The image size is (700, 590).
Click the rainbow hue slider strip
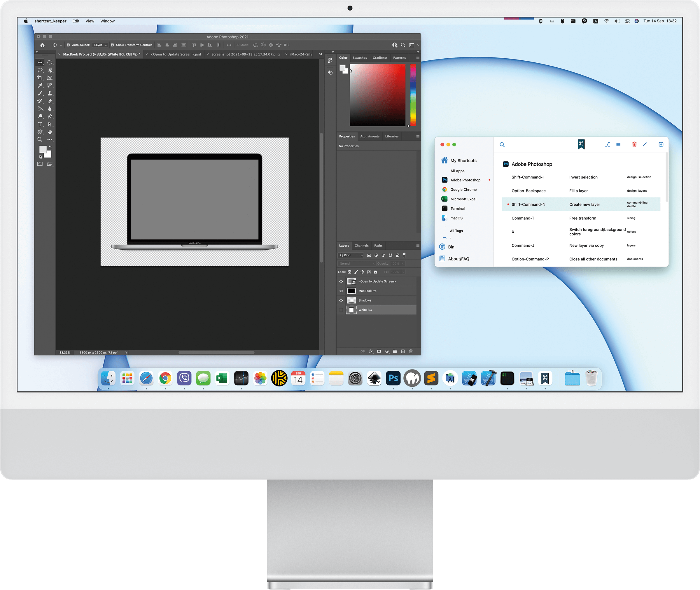tap(413, 95)
